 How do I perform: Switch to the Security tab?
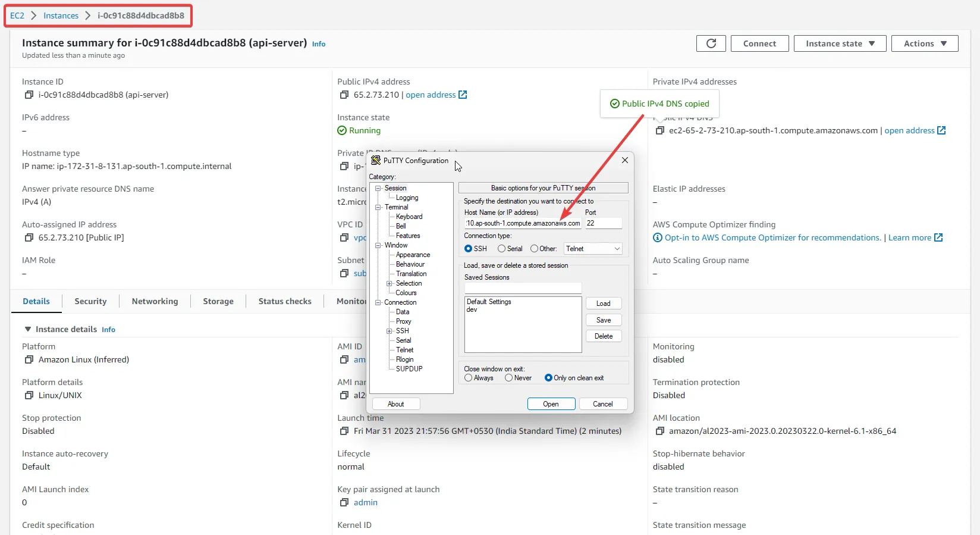pos(90,301)
